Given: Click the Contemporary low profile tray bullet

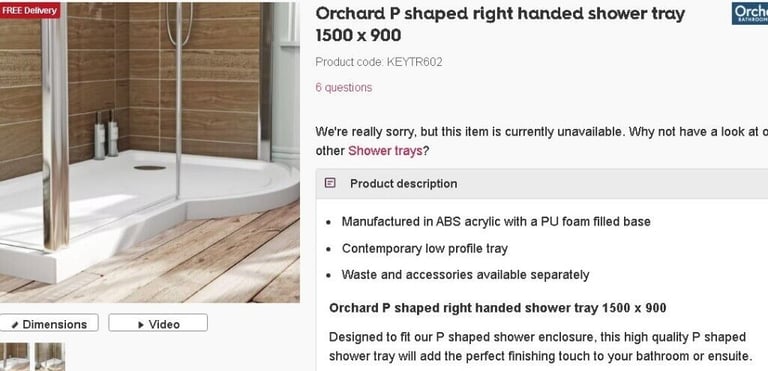Looking at the screenshot, I should point(425,248).
